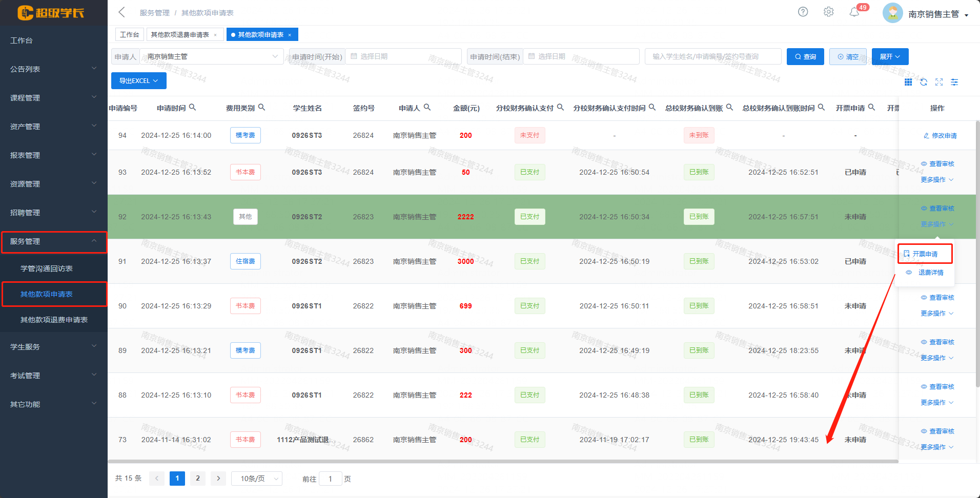Image resolution: width=980 pixels, height=498 pixels.
Task: Switch to the 工作台 tab
Action: [x=129, y=35]
